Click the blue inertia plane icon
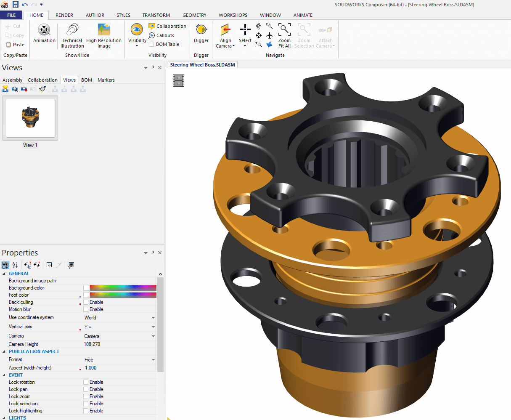This screenshot has width=511, height=420. pyautogui.click(x=270, y=44)
